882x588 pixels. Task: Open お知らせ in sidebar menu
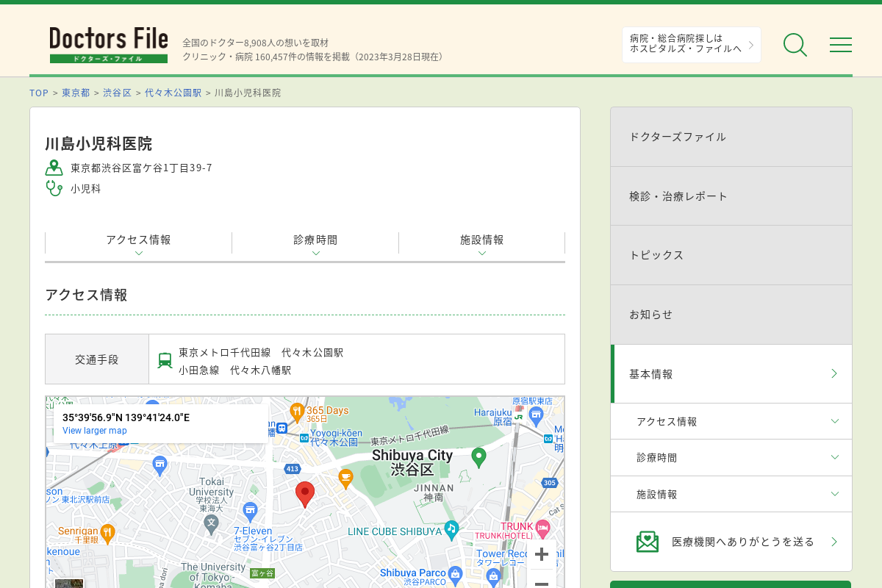pos(731,315)
